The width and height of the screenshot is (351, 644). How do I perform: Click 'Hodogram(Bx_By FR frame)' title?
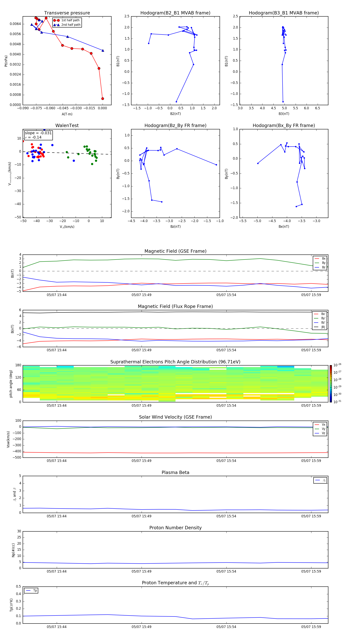tap(284, 125)
